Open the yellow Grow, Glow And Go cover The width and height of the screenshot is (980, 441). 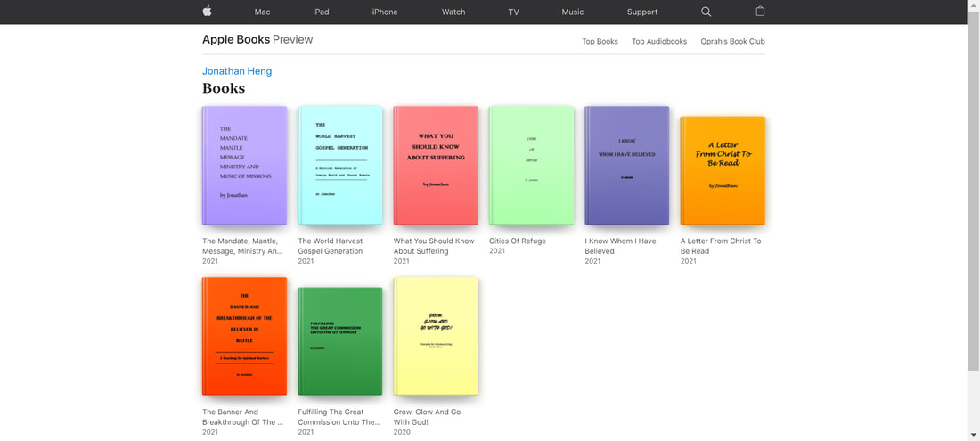(x=436, y=336)
